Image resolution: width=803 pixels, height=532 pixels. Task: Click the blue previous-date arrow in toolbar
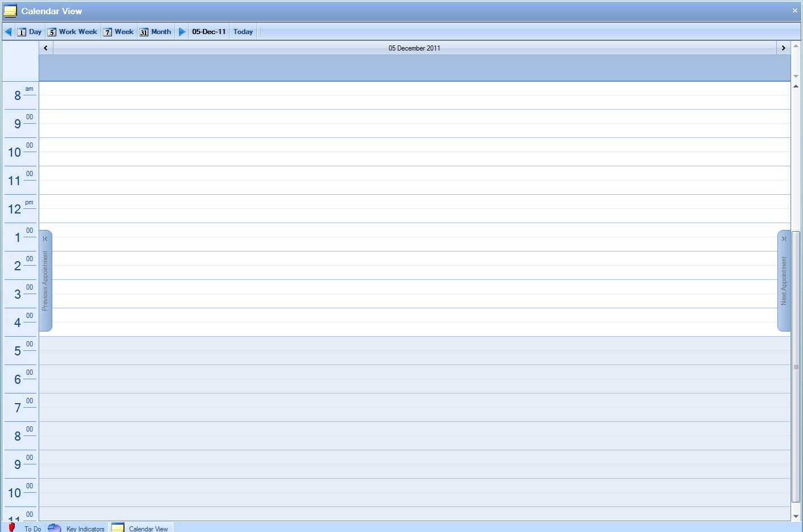click(x=9, y=32)
